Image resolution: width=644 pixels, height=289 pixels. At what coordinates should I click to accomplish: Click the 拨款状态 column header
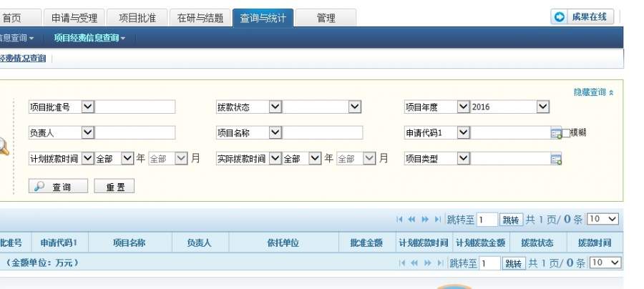(x=537, y=243)
